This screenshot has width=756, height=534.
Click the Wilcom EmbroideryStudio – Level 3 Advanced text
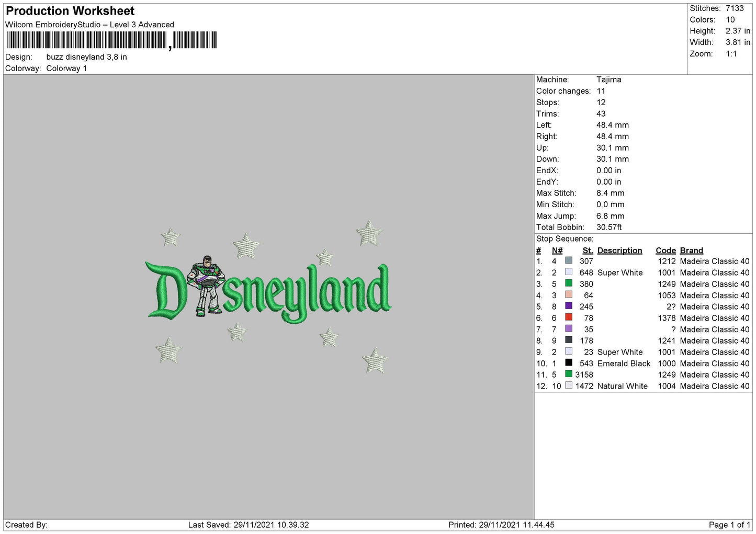89,25
